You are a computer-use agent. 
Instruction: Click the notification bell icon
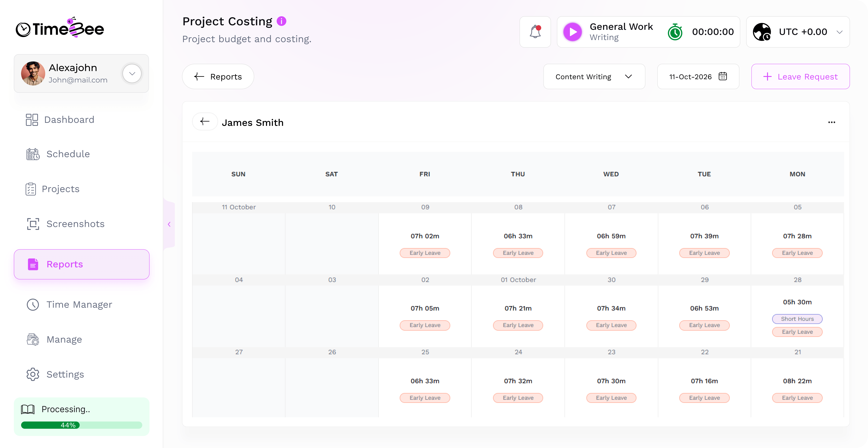tap(535, 32)
